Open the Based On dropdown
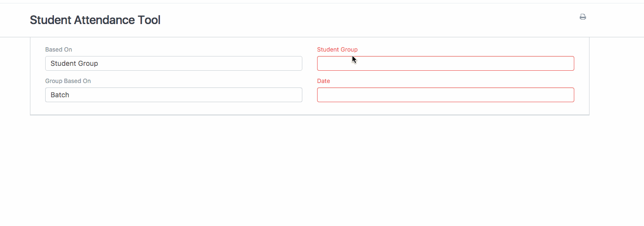 point(173,63)
